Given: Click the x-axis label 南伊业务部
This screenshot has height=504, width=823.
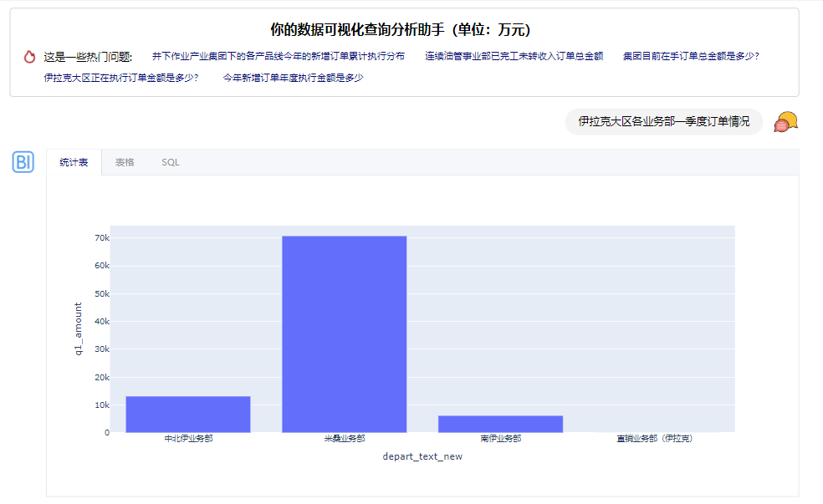Looking at the screenshot, I should tap(501, 439).
